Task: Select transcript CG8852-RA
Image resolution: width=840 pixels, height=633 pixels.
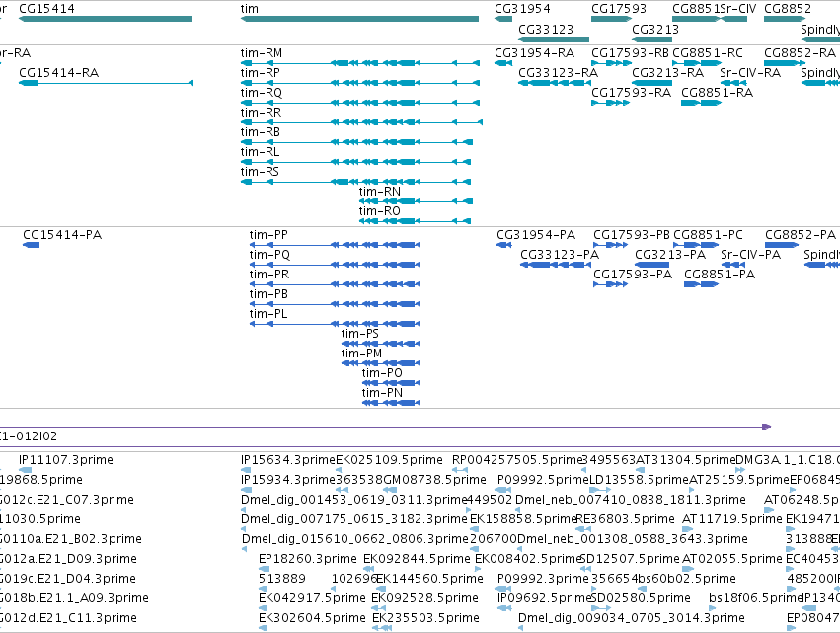Action: [785, 63]
